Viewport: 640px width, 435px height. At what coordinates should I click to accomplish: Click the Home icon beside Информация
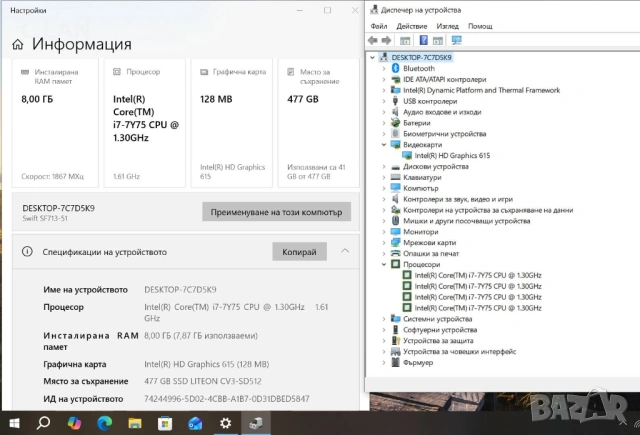(x=18, y=44)
